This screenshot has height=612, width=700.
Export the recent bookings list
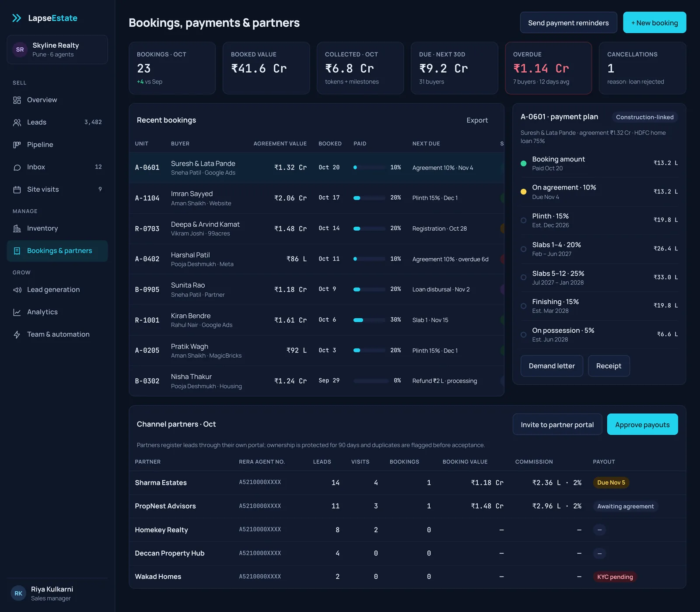click(477, 120)
